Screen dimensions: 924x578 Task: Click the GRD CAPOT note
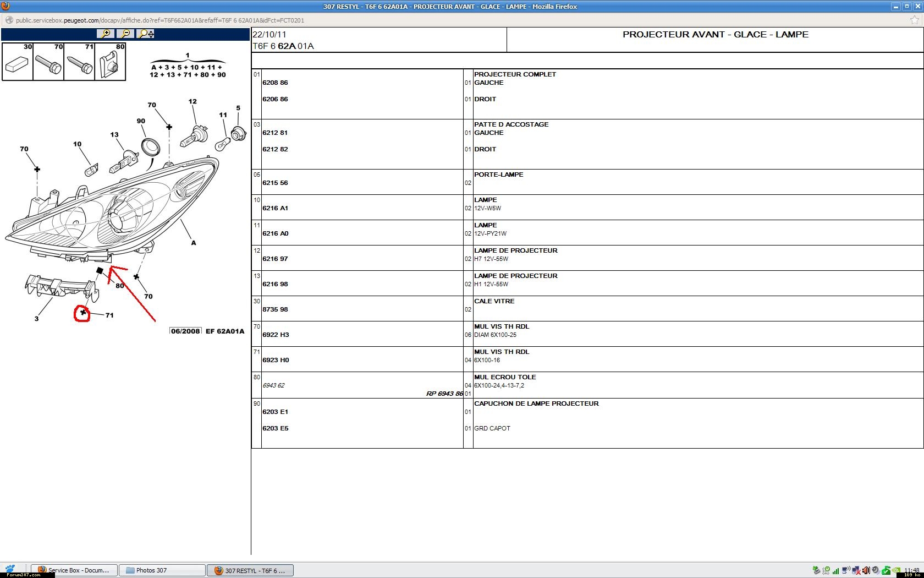click(492, 428)
